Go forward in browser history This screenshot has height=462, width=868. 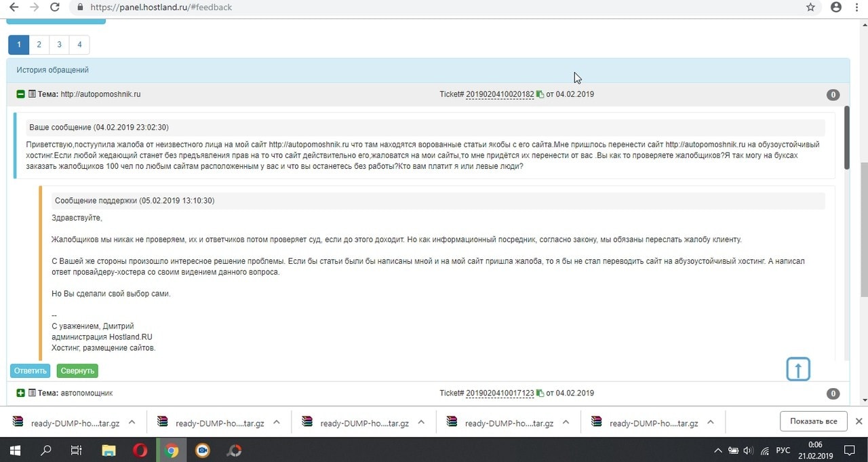coord(34,7)
